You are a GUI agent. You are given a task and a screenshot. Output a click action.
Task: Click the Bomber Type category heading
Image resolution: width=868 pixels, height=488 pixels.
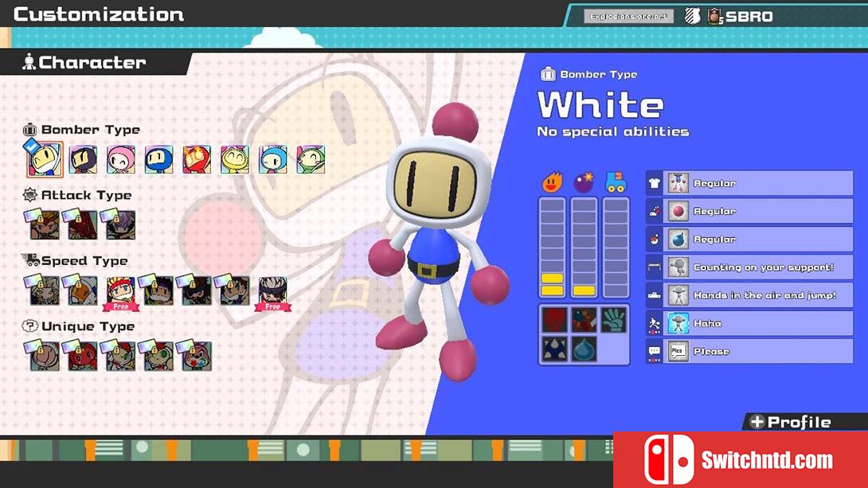click(x=81, y=130)
